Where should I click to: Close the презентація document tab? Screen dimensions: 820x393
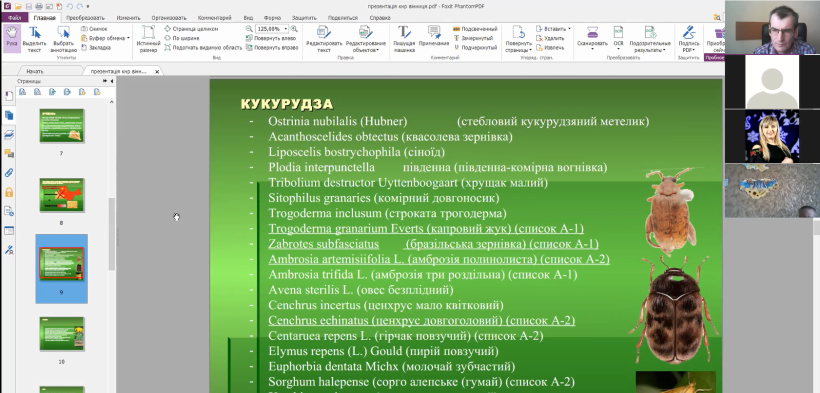(x=157, y=72)
